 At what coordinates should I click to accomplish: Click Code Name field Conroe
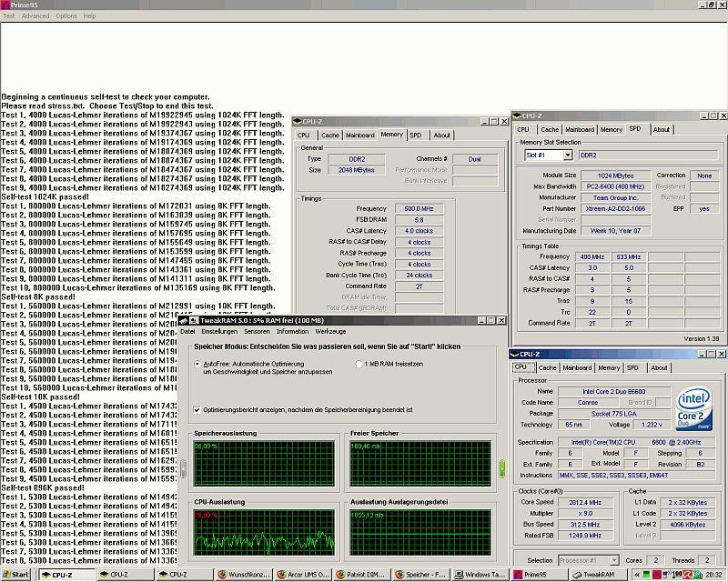[588, 402]
